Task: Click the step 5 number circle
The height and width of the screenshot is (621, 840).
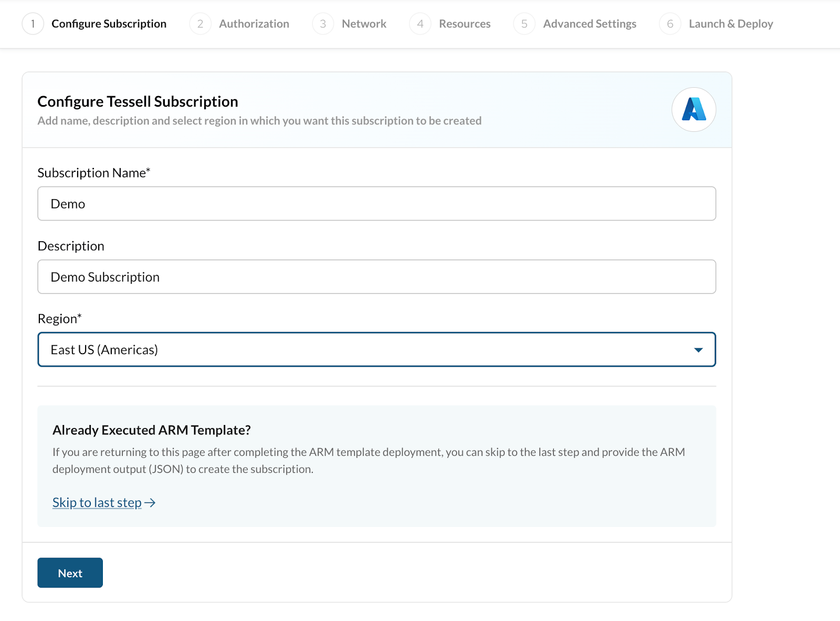Action: pyautogui.click(x=524, y=24)
